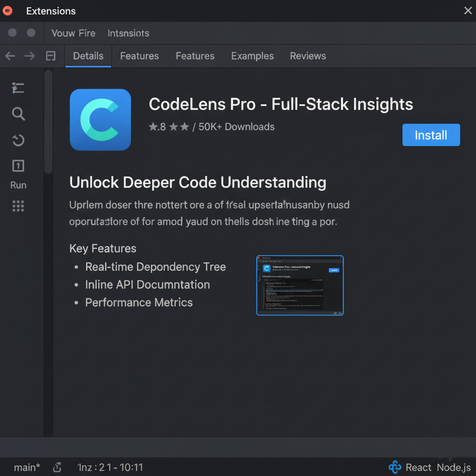
Task: Select the Run icon in the left sidebar
Action: point(18,166)
